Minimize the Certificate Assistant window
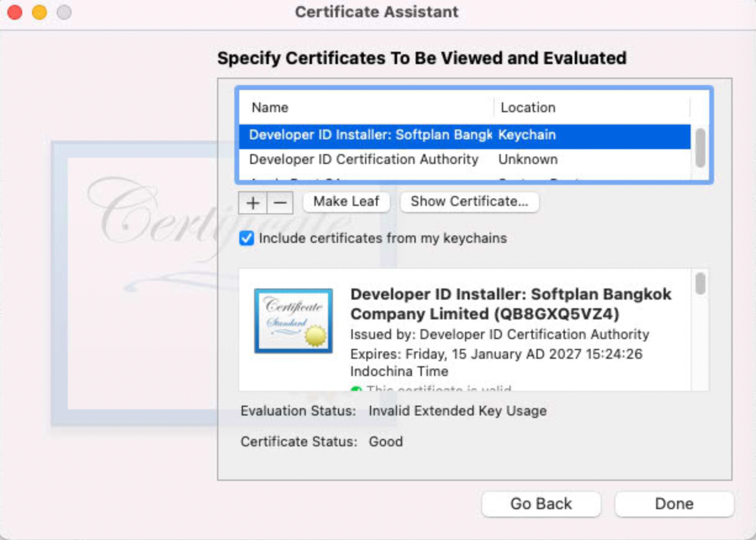756x540 pixels. (39, 12)
